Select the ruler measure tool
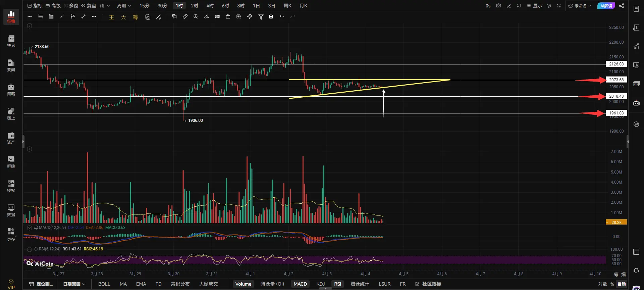 pyautogui.click(x=185, y=16)
